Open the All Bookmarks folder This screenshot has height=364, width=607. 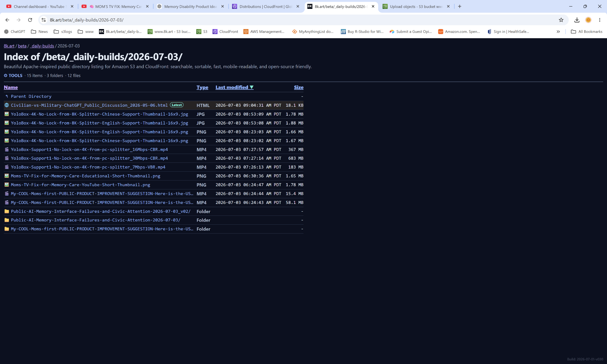[x=587, y=32]
